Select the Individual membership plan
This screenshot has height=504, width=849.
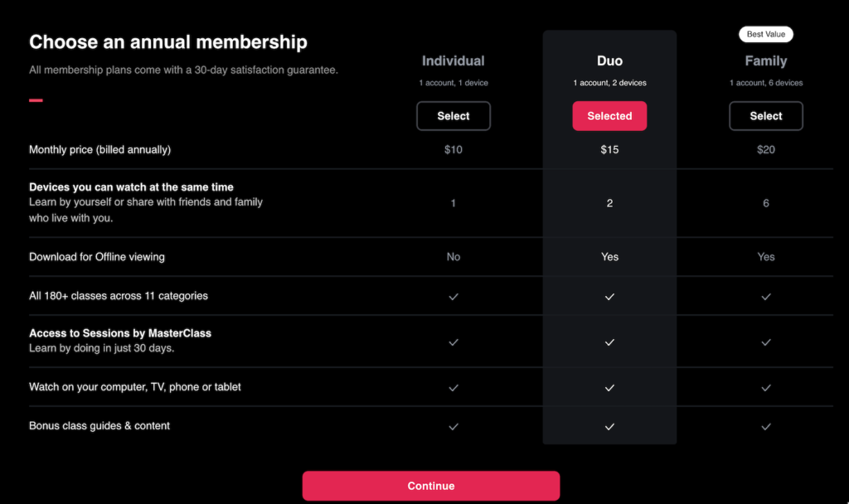pyautogui.click(x=454, y=116)
